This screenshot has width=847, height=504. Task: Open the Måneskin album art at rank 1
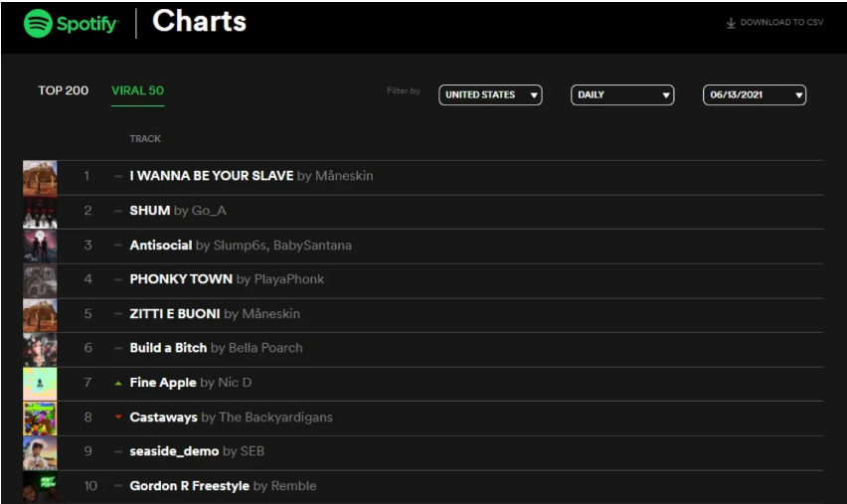coord(40,178)
